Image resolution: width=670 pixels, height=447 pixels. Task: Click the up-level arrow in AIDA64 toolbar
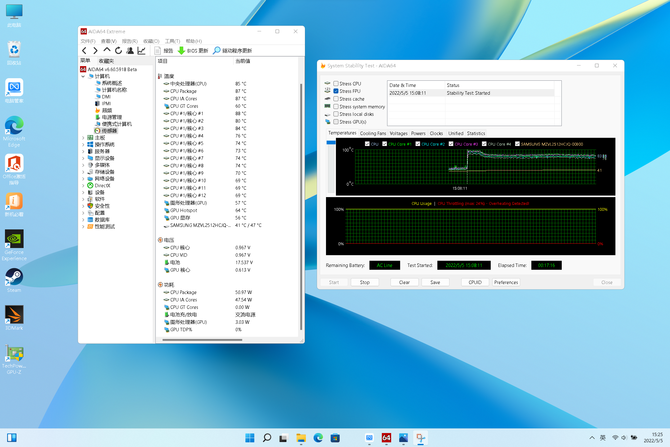click(107, 50)
